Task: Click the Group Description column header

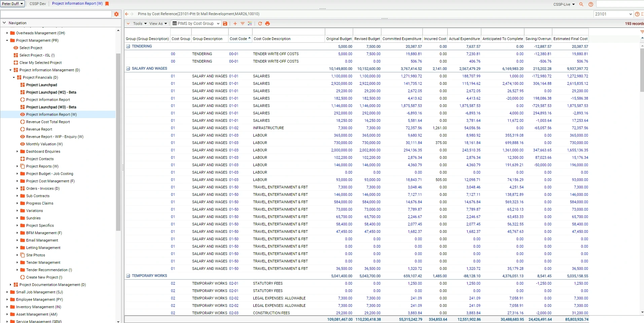Action: (210, 39)
